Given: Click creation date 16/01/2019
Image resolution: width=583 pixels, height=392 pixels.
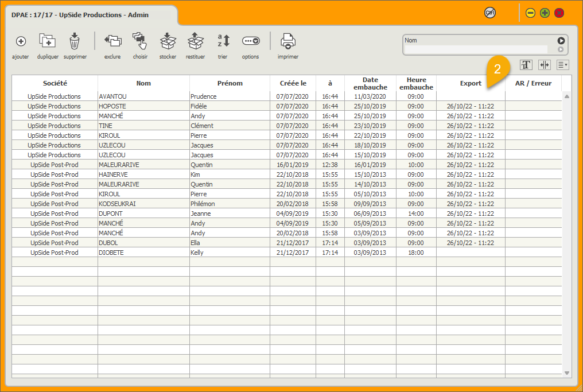Looking at the screenshot, I should [293, 165].
